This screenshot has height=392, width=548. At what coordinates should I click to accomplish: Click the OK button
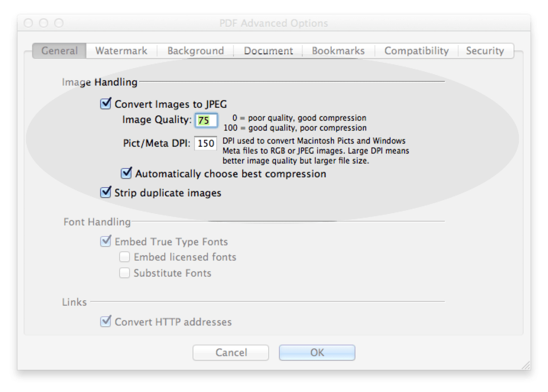pos(317,352)
